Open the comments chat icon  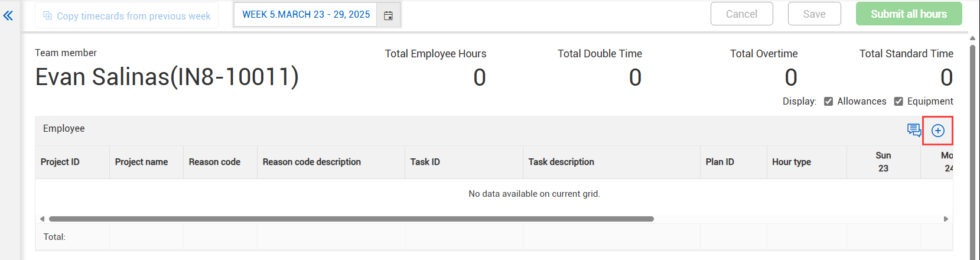click(914, 130)
